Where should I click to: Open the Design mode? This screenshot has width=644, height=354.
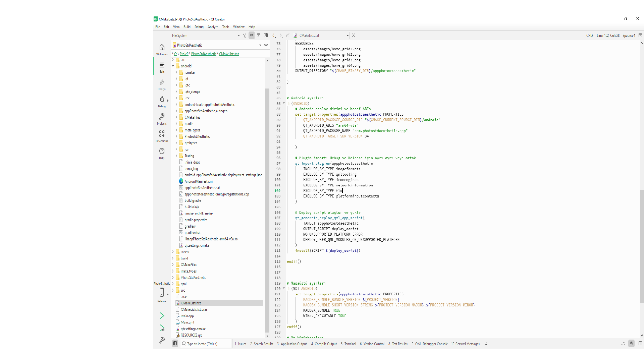tap(162, 84)
